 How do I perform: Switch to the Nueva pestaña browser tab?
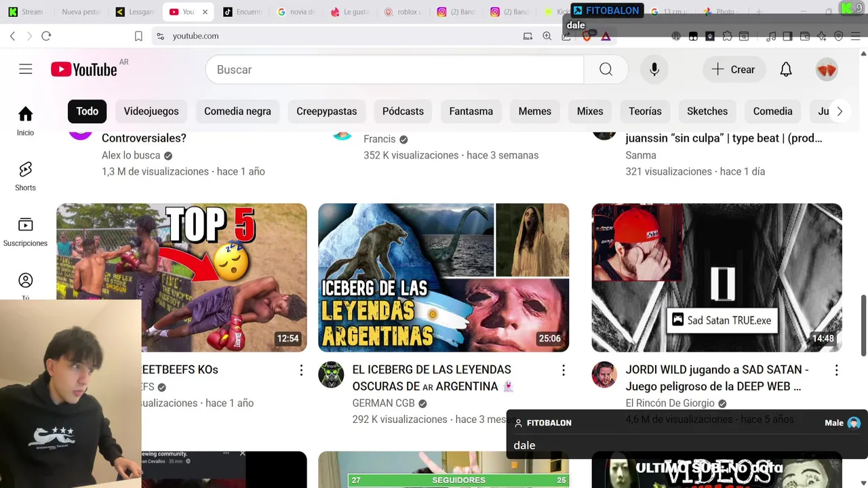(x=81, y=12)
